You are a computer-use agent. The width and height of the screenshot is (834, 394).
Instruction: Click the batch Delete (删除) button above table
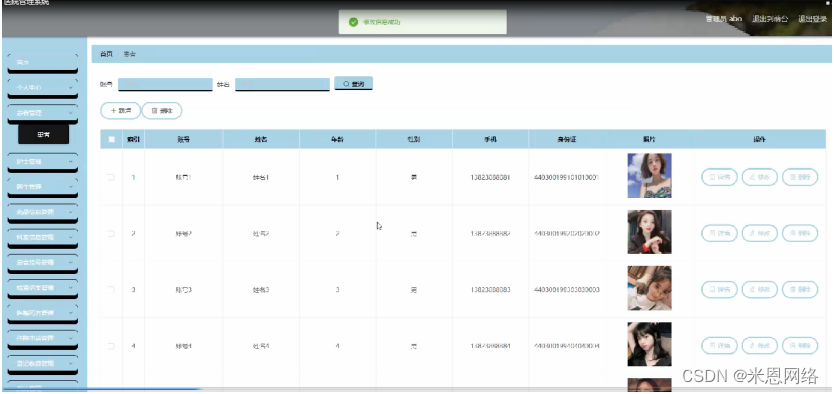pyautogui.click(x=162, y=111)
